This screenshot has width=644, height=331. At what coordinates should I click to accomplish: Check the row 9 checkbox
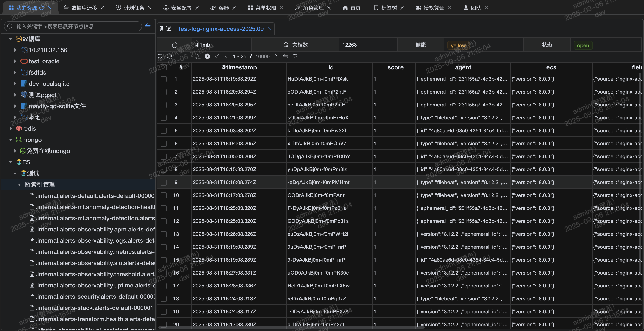(164, 183)
